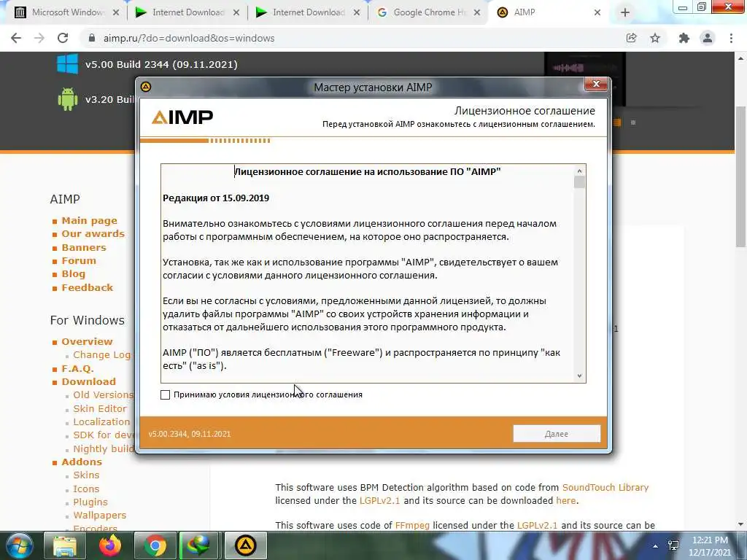
Task: Bookmark this page with star icon
Action: tap(655, 38)
